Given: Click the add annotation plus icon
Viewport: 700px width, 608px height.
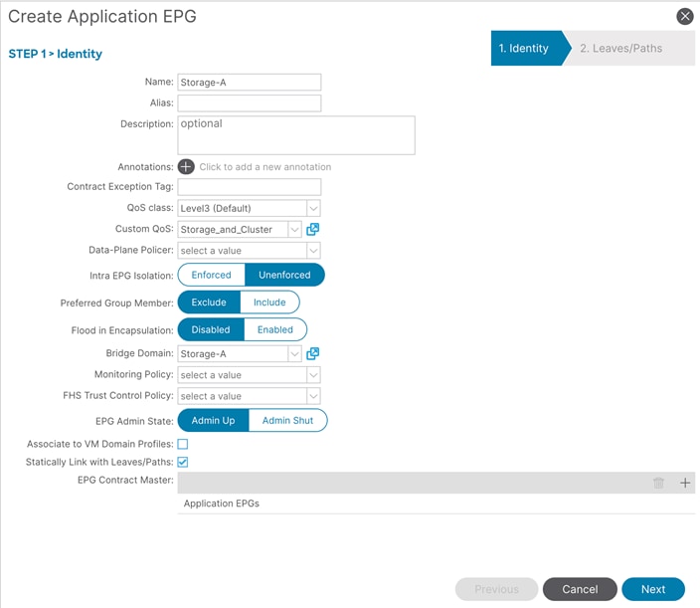Looking at the screenshot, I should point(186,166).
